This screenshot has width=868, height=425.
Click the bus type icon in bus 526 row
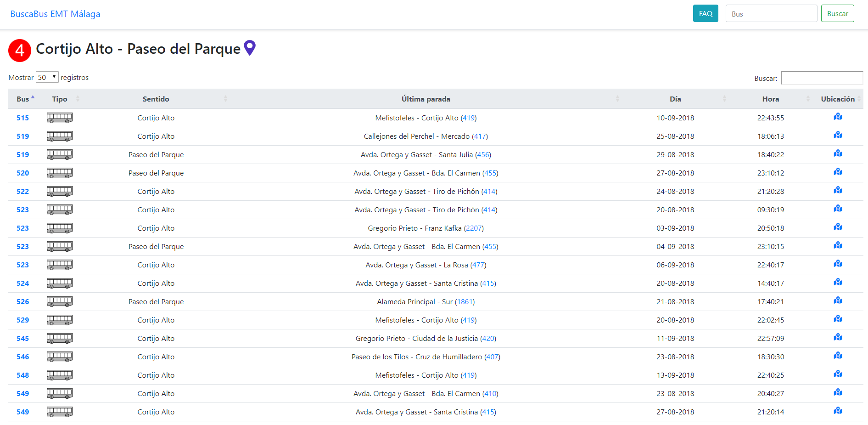[60, 302]
